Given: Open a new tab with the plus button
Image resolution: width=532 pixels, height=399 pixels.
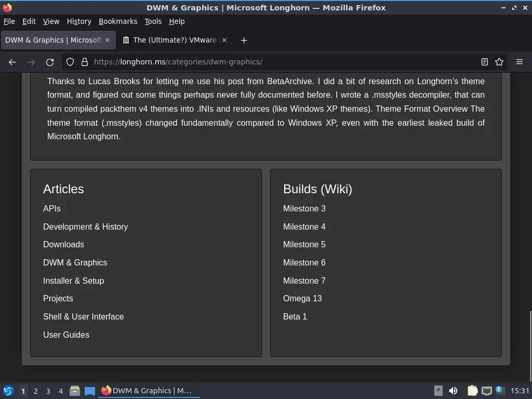Looking at the screenshot, I should pyautogui.click(x=244, y=41).
